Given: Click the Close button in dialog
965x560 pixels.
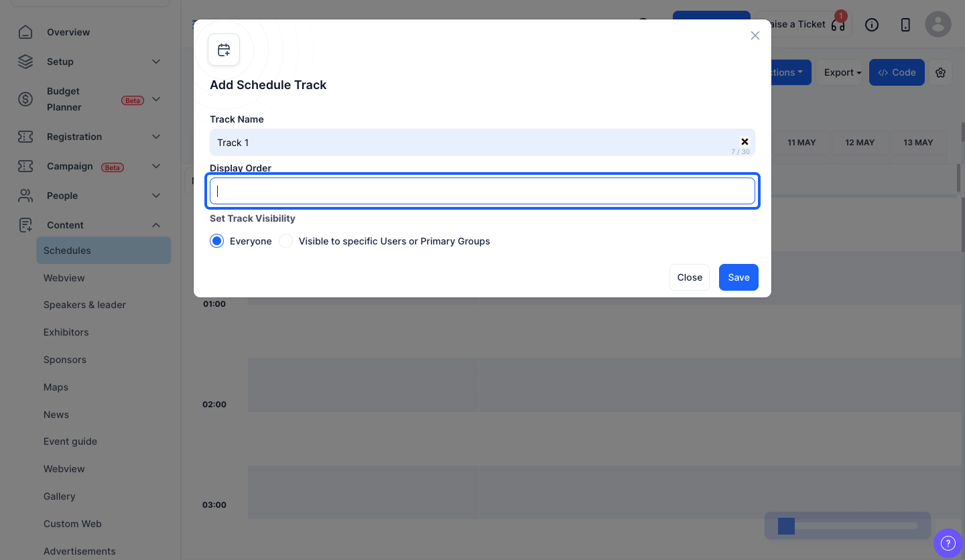Looking at the screenshot, I should [x=690, y=277].
